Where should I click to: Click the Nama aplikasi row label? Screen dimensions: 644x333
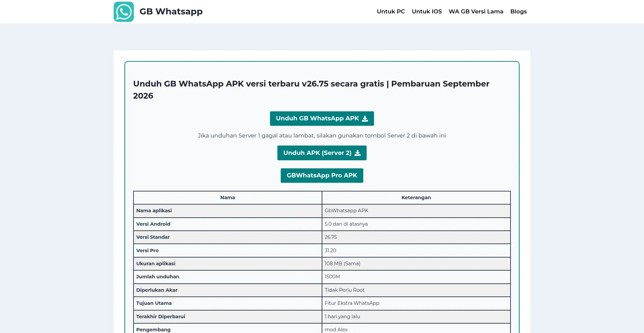point(154,211)
